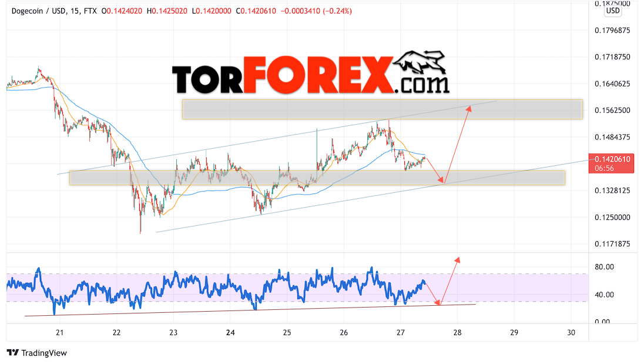Click the low value L0.1420000
Viewport: 644px width, 364px height.
click(212, 11)
